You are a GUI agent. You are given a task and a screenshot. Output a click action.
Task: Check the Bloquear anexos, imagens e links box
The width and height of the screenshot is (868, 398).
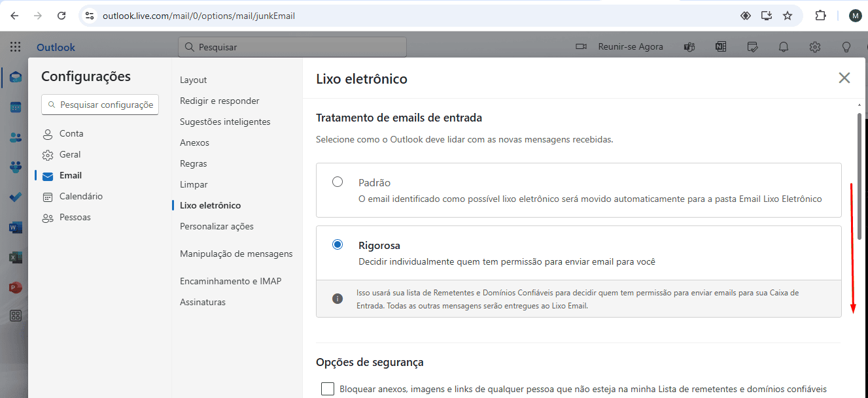coord(328,389)
